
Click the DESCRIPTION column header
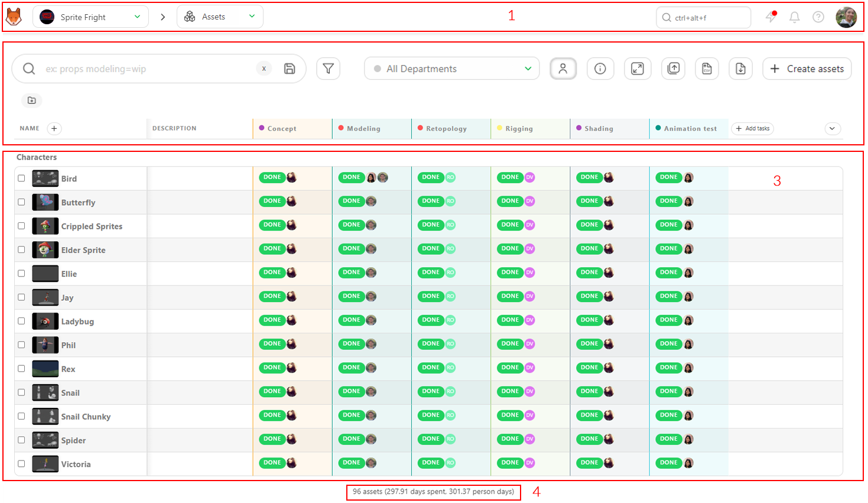click(174, 128)
